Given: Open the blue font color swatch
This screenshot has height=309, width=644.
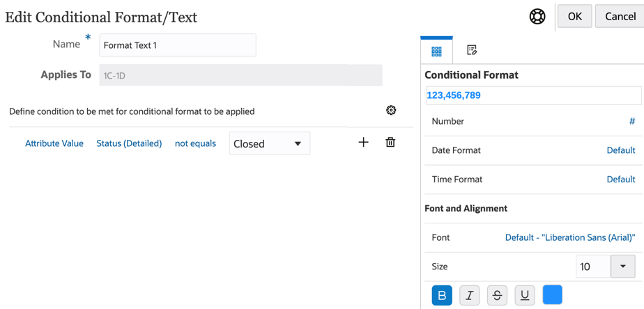Looking at the screenshot, I should pos(552,295).
